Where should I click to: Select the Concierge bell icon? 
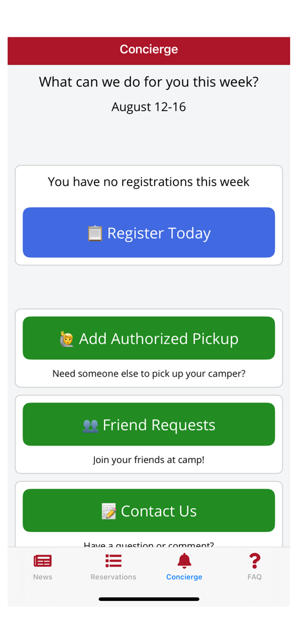(x=184, y=561)
